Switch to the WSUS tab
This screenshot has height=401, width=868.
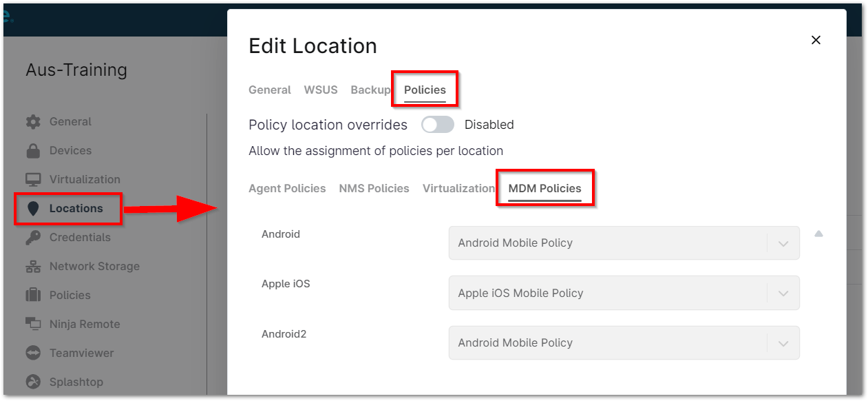tap(321, 90)
